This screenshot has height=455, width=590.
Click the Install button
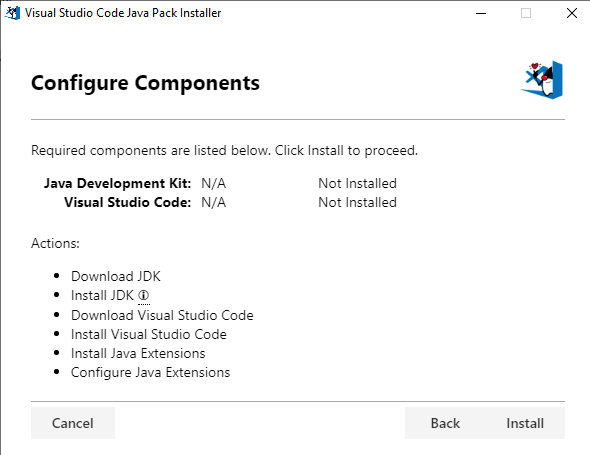click(x=525, y=423)
